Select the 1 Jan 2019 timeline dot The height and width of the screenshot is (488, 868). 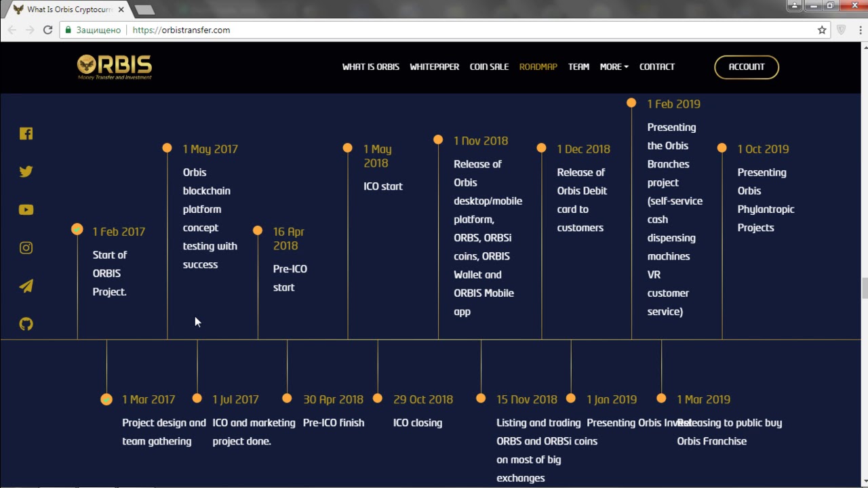pyautogui.click(x=571, y=399)
